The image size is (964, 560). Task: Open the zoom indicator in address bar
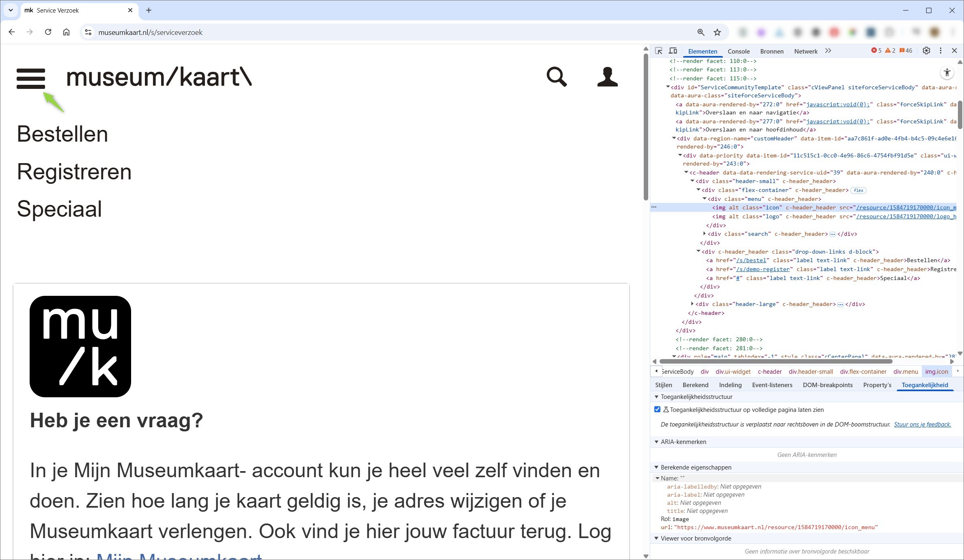pos(701,32)
